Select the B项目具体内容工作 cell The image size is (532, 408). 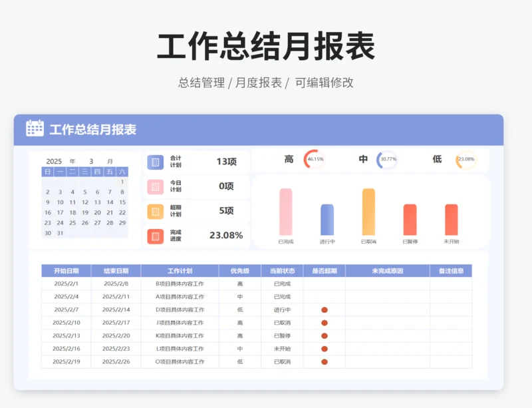180,284
